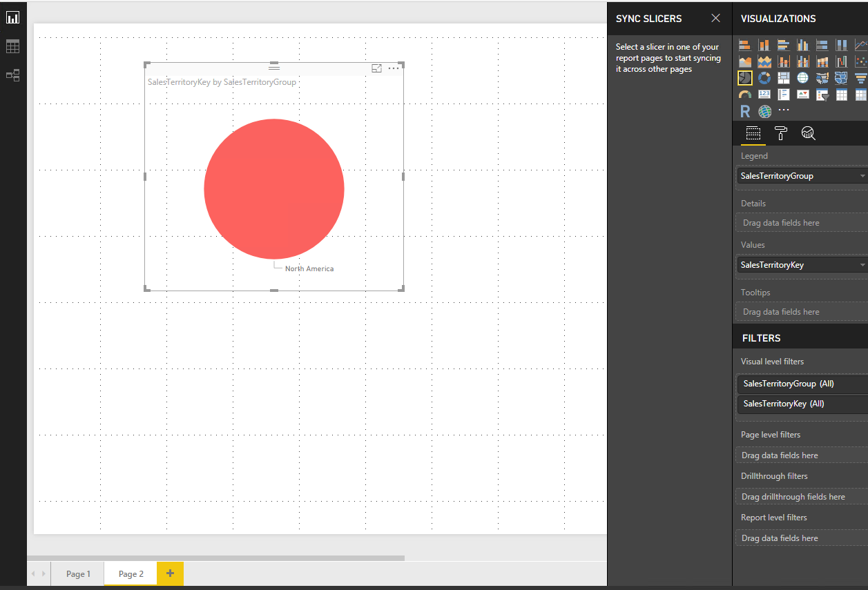Select the line chart visualization
The height and width of the screenshot is (590, 868).
(861, 45)
